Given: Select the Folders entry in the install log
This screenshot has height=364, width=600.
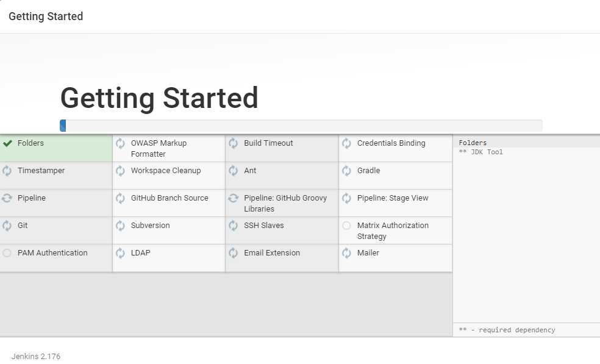Looking at the screenshot, I should 473,143.
